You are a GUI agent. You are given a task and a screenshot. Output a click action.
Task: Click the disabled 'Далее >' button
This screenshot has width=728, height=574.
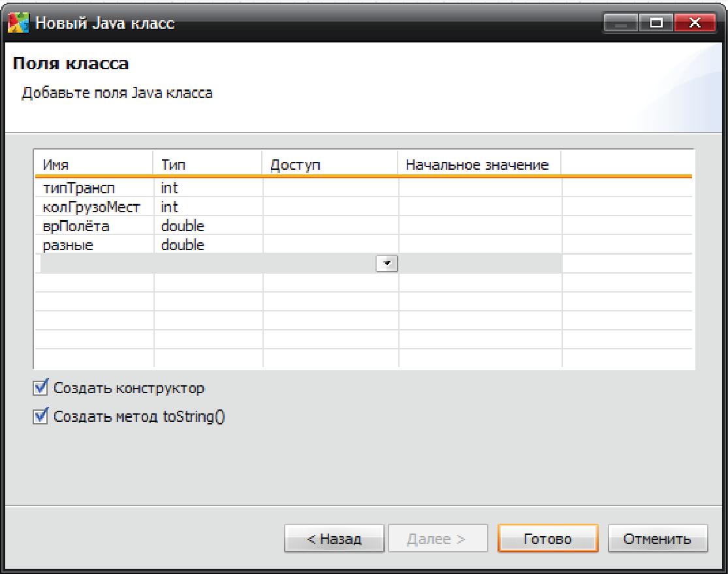coord(438,539)
